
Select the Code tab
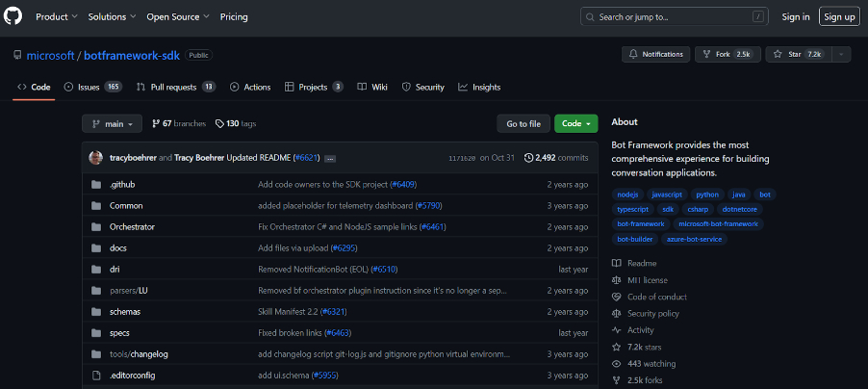coord(34,87)
